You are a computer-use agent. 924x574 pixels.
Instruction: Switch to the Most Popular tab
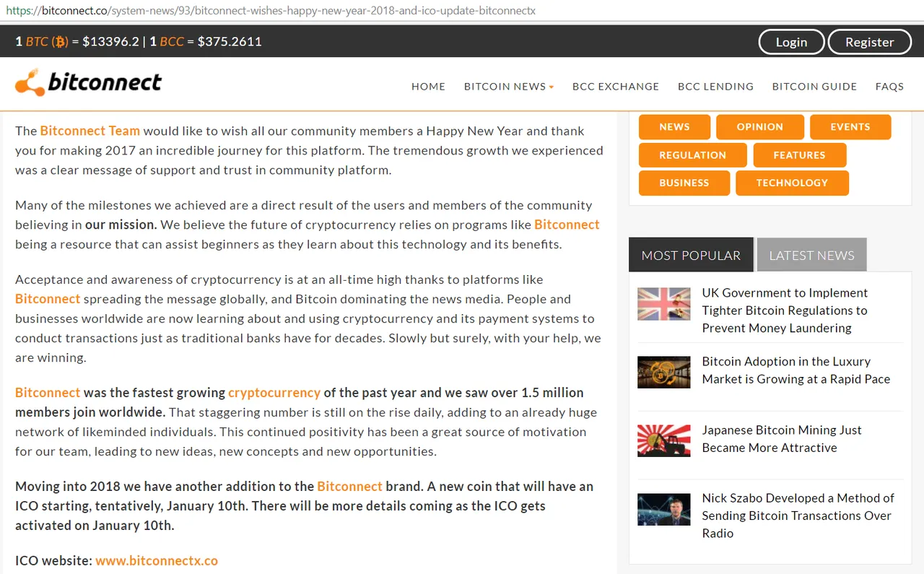tap(691, 255)
